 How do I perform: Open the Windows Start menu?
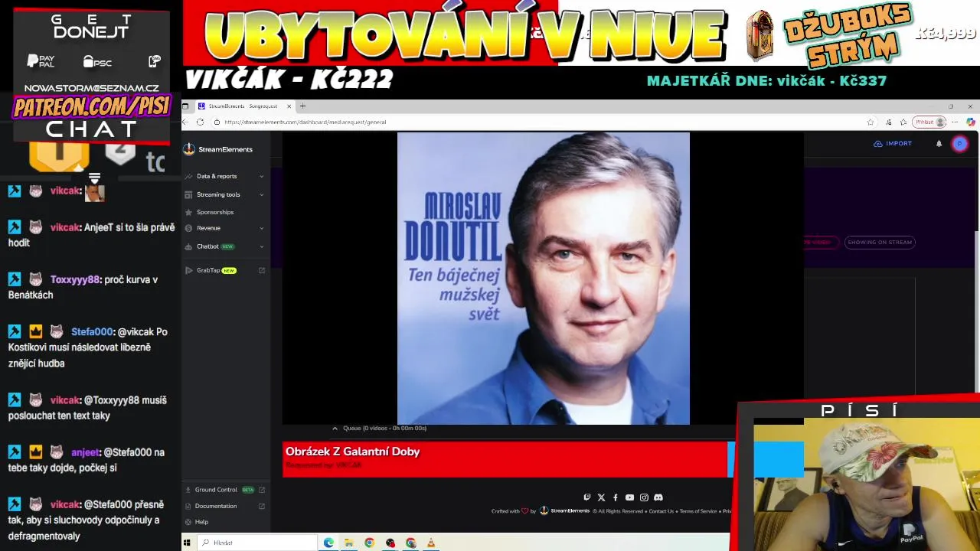[187, 543]
